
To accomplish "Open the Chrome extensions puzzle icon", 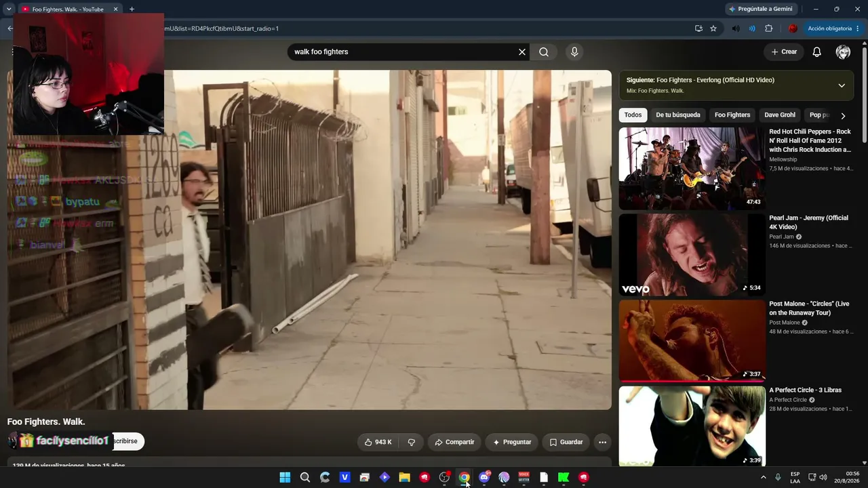I will tap(768, 28).
